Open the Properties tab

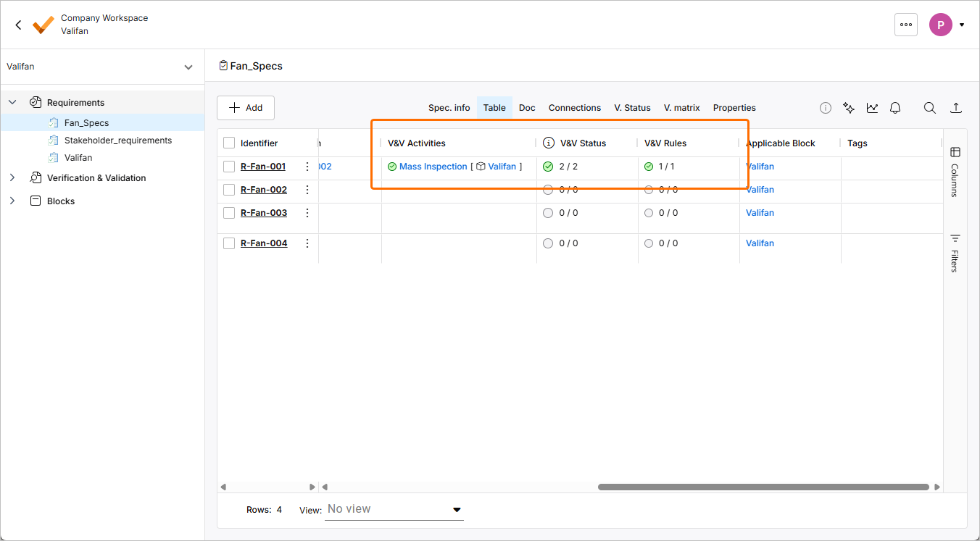[x=734, y=108]
